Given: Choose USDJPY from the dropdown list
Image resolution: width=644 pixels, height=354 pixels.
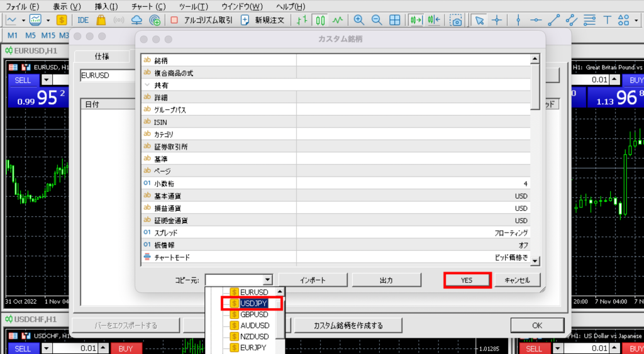Looking at the screenshot, I should 253,304.
